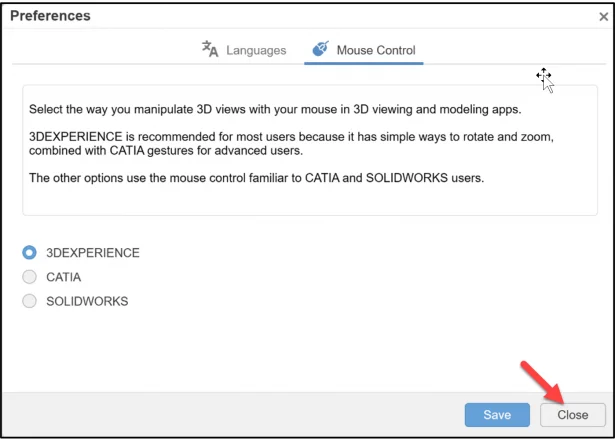Click the 'Select the way you manipulate' paragraph
This screenshot has width=615, height=439.
pos(250,108)
